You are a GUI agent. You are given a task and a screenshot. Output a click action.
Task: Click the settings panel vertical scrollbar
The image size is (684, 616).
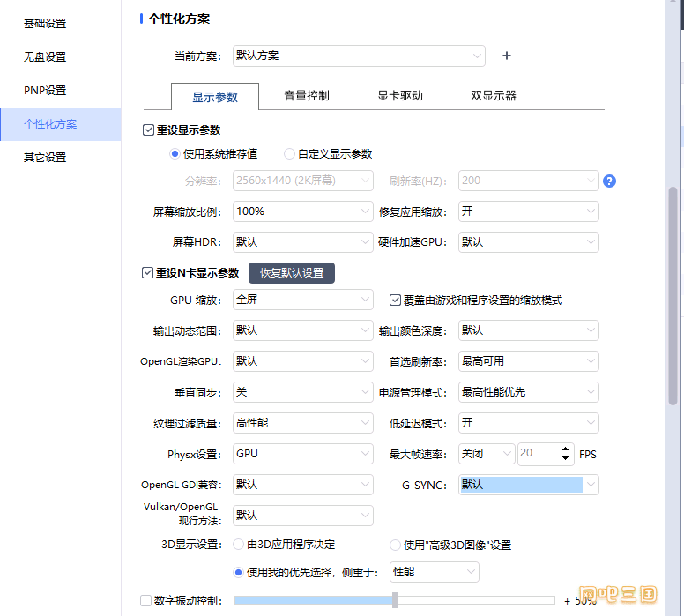[x=673, y=297]
